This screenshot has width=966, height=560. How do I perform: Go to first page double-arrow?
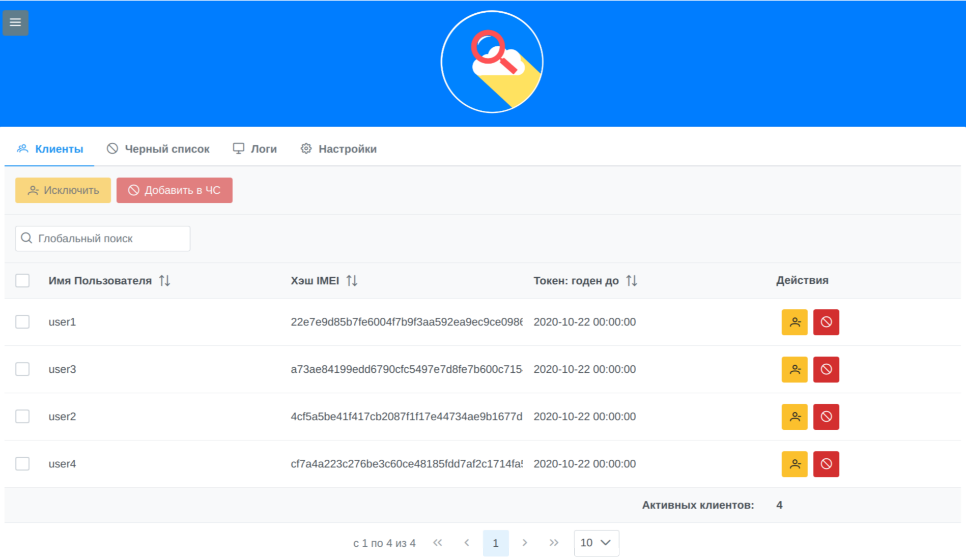click(x=438, y=543)
